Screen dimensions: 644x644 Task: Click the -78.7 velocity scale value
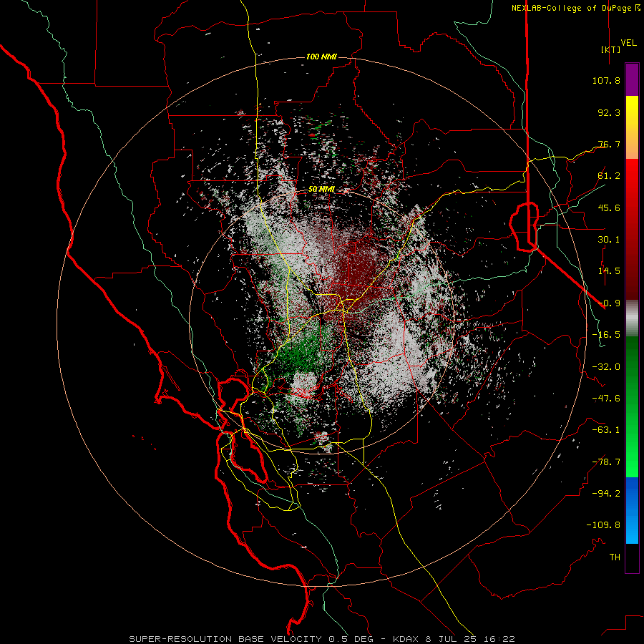606,462
